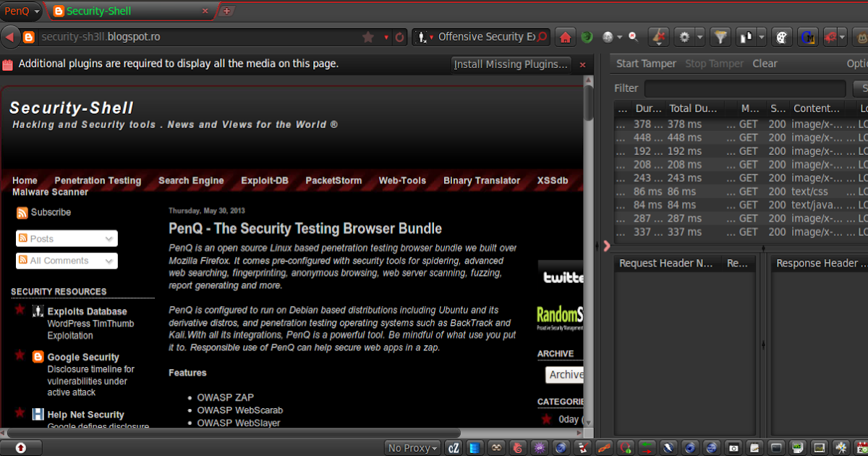
Task: Open Exploits Database link
Action: point(87,312)
